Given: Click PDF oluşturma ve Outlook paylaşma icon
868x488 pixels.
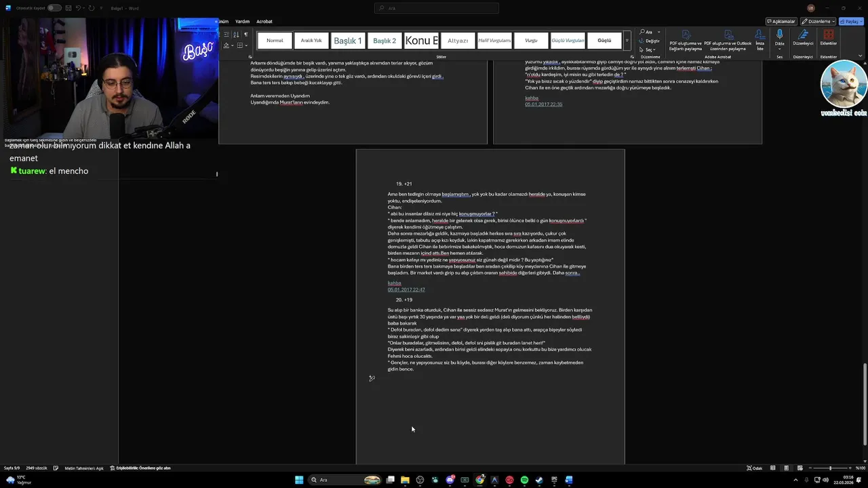Looking at the screenshot, I should click(x=728, y=41).
